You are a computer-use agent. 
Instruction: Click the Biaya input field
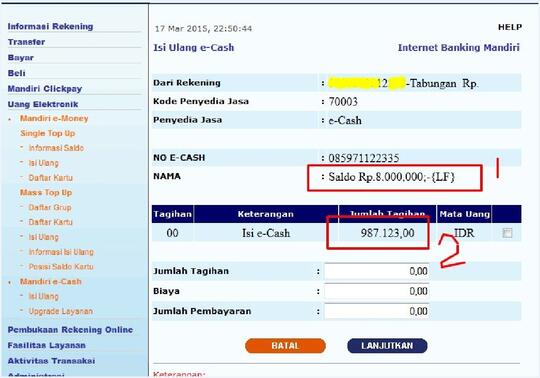click(x=376, y=291)
